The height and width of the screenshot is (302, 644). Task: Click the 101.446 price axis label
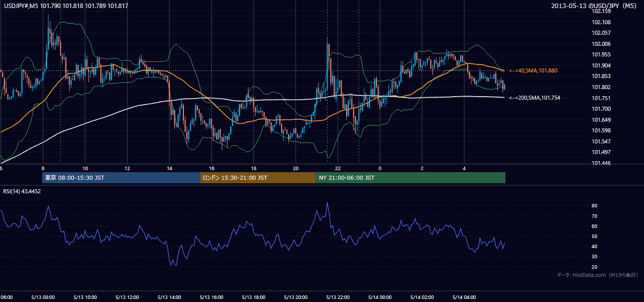tap(602, 163)
